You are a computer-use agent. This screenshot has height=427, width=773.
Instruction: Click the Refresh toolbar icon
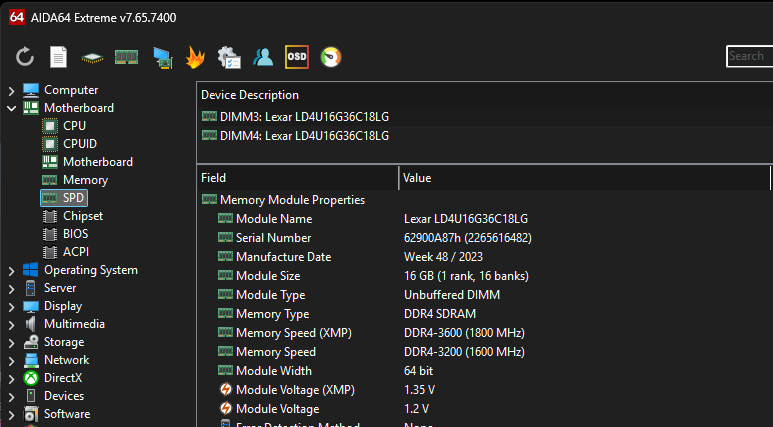[25, 57]
